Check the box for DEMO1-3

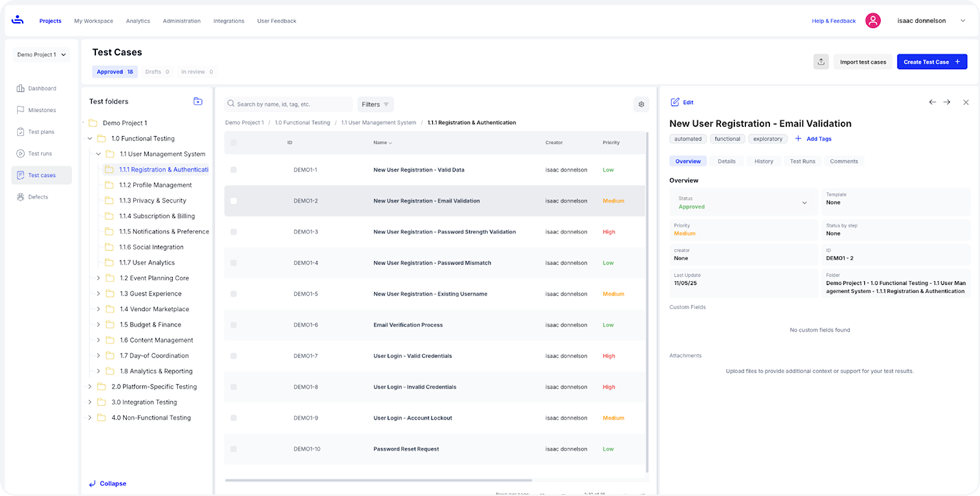[x=234, y=232]
